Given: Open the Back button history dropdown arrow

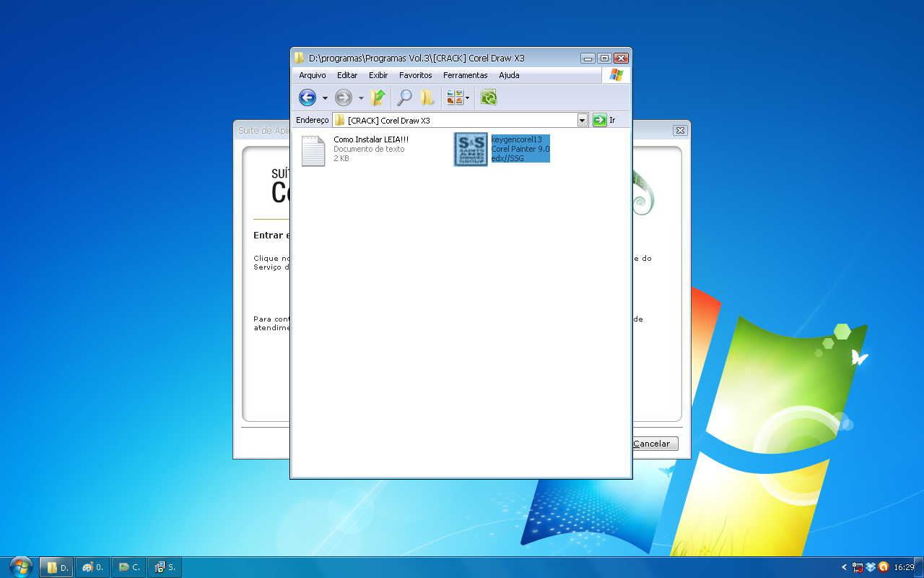Looking at the screenshot, I should (325, 98).
